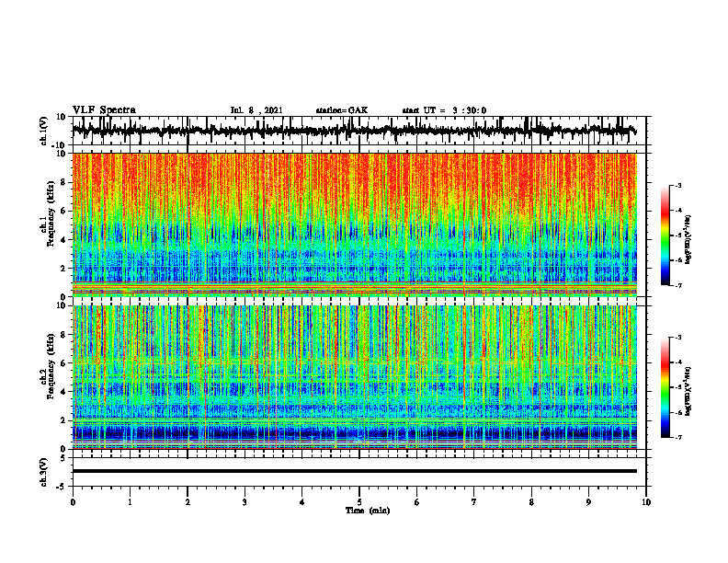The width and height of the screenshot is (728, 563).
Task: Click the "-7" label on upper colorbar
Action: pos(677,285)
